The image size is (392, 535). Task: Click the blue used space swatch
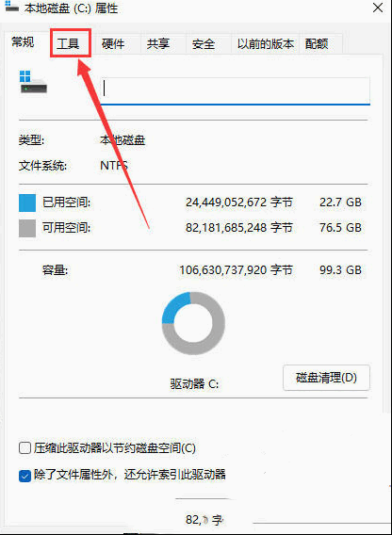(27, 203)
